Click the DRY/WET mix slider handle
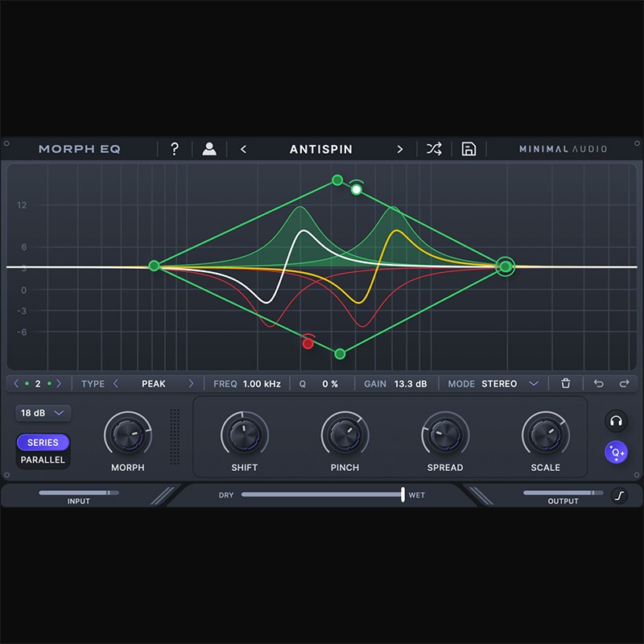644x644 pixels. click(403, 494)
